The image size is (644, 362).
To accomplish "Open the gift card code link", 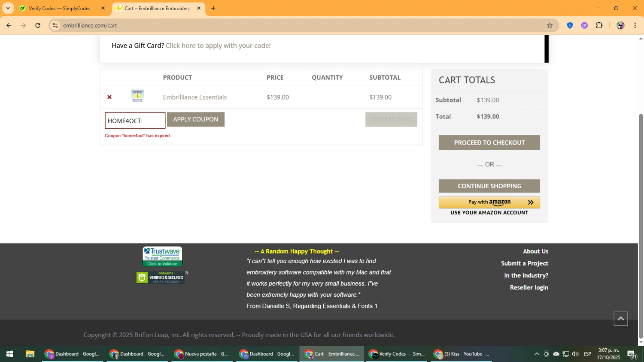I will (x=218, y=45).
